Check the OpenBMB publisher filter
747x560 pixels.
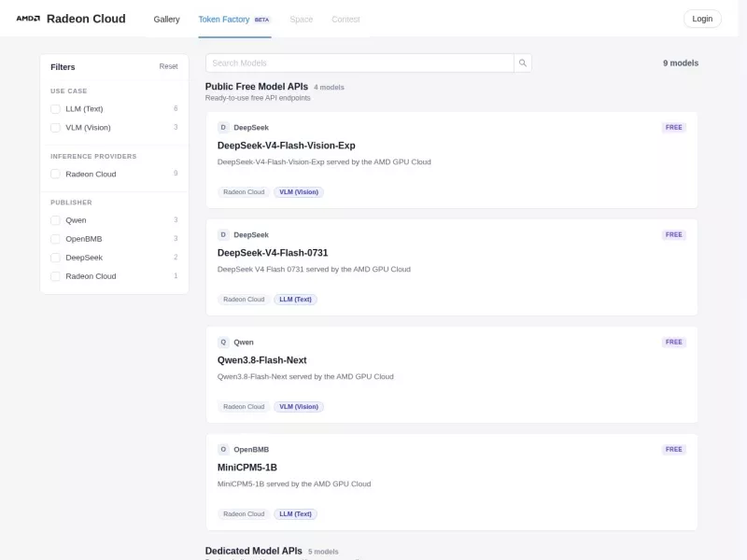(55, 239)
